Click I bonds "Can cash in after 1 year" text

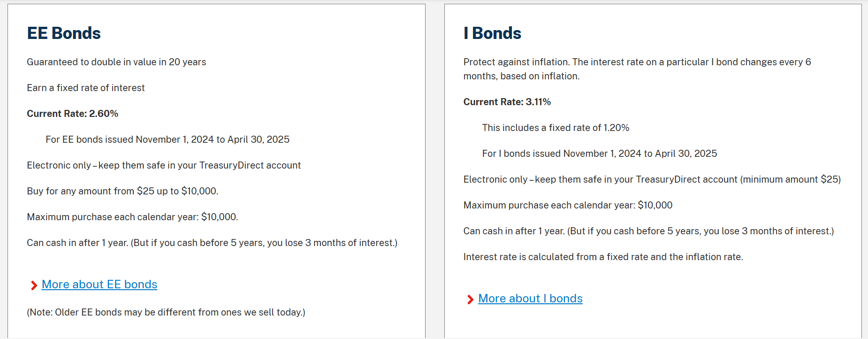pyautogui.click(x=648, y=231)
